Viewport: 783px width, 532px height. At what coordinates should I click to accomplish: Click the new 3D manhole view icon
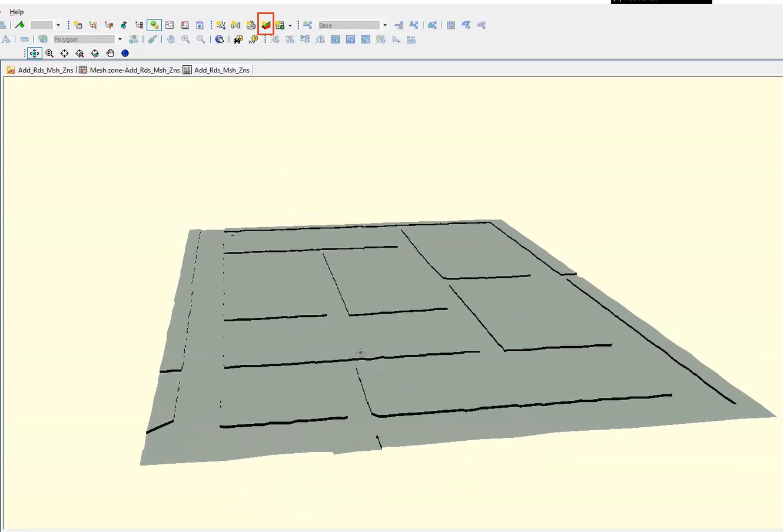pyautogui.click(x=251, y=25)
